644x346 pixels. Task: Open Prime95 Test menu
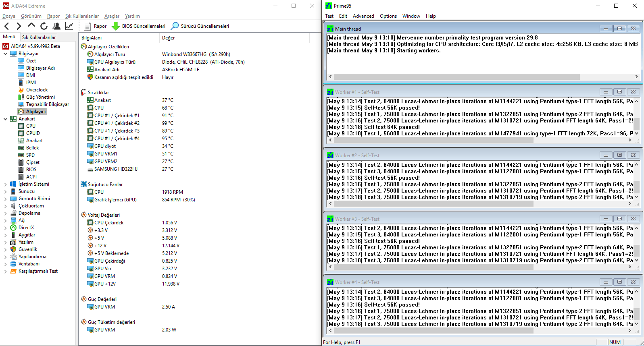click(x=329, y=16)
